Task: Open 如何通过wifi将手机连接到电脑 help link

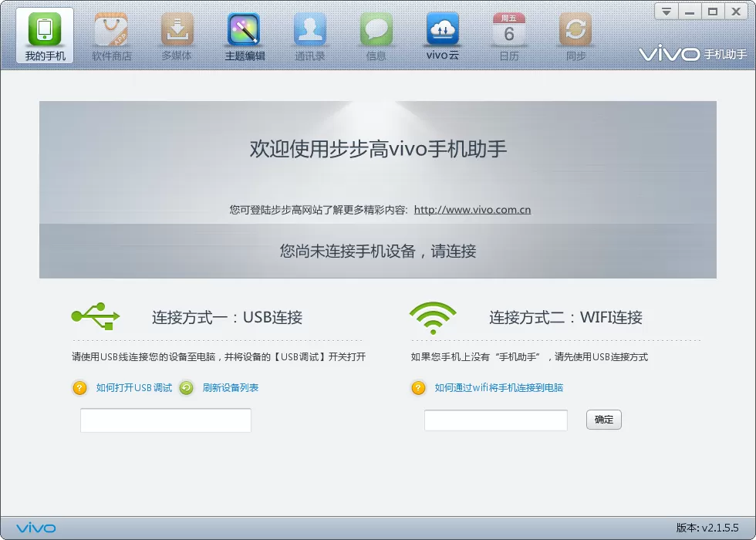Action: pos(499,387)
